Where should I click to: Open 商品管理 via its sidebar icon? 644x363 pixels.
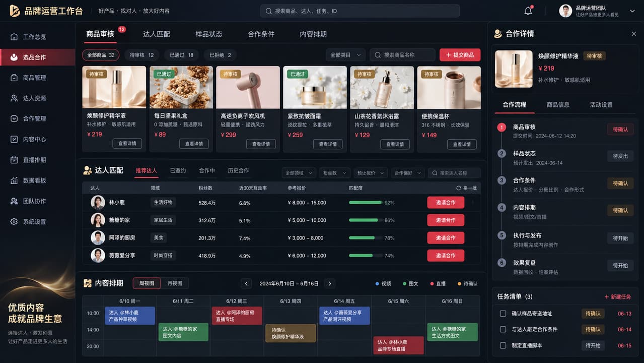pyautogui.click(x=14, y=78)
